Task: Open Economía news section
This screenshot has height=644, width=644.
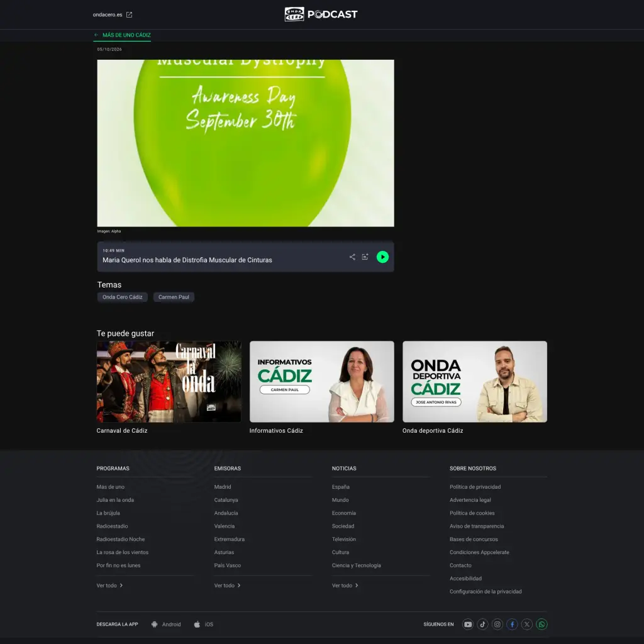Action: tap(344, 513)
